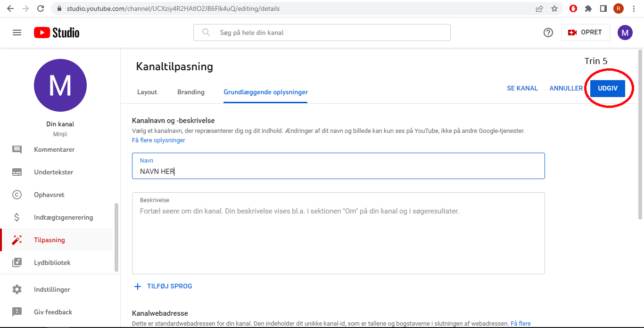Click the OPRET create button
This screenshot has height=328, width=644.
click(585, 33)
